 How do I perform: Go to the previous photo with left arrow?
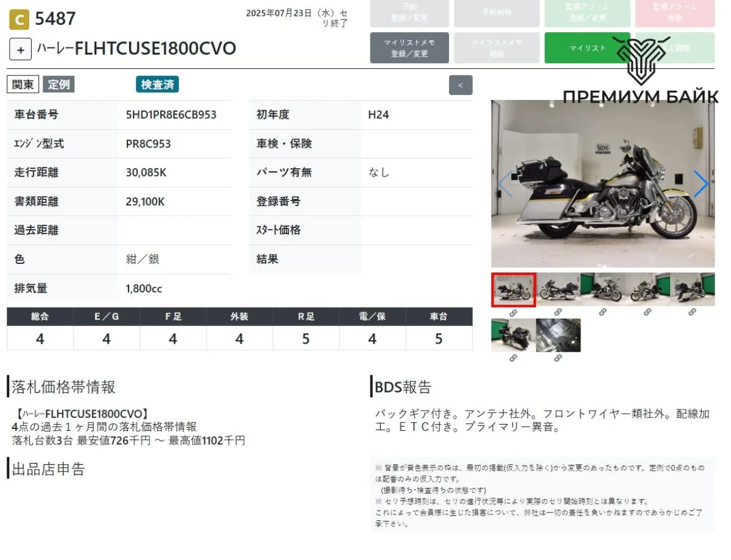(x=504, y=184)
